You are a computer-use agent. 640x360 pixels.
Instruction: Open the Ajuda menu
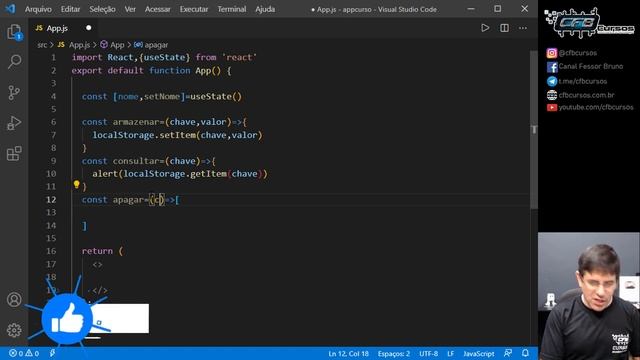click(265, 9)
